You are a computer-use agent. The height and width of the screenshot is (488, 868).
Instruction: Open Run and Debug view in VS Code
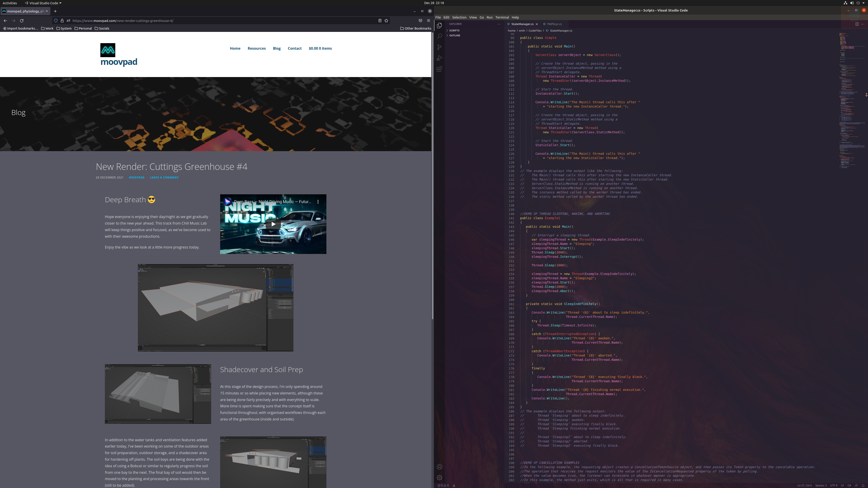(439, 58)
